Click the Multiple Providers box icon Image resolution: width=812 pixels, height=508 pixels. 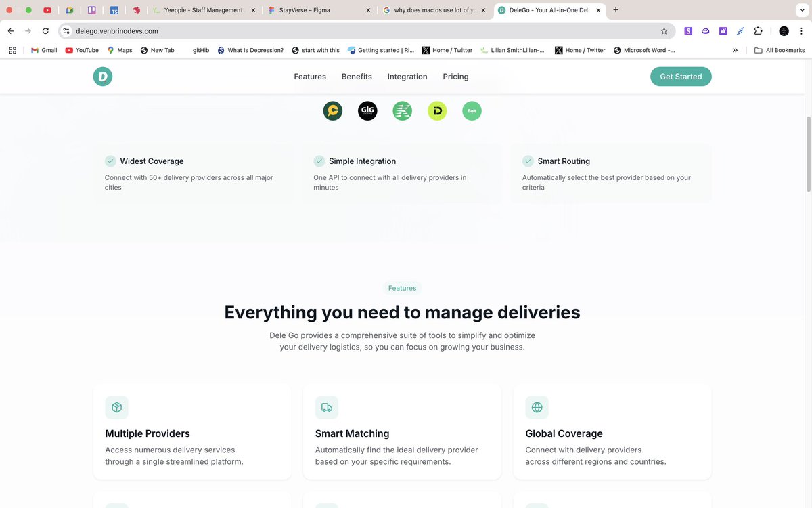click(x=117, y=407)
